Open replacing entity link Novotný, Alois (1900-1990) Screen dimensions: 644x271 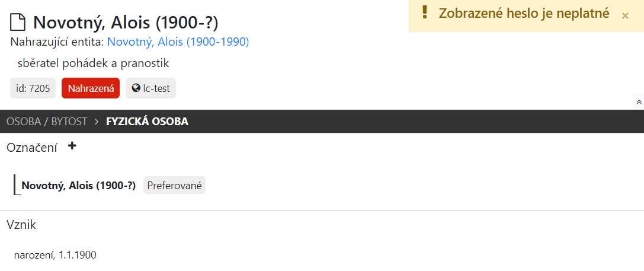(178, 42)
